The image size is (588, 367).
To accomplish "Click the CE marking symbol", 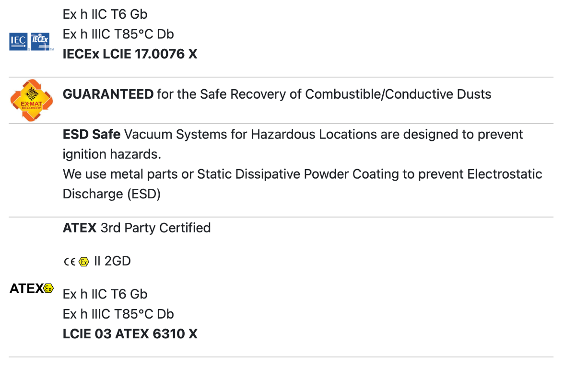I will pyautogui.click(x=70, y=262).
